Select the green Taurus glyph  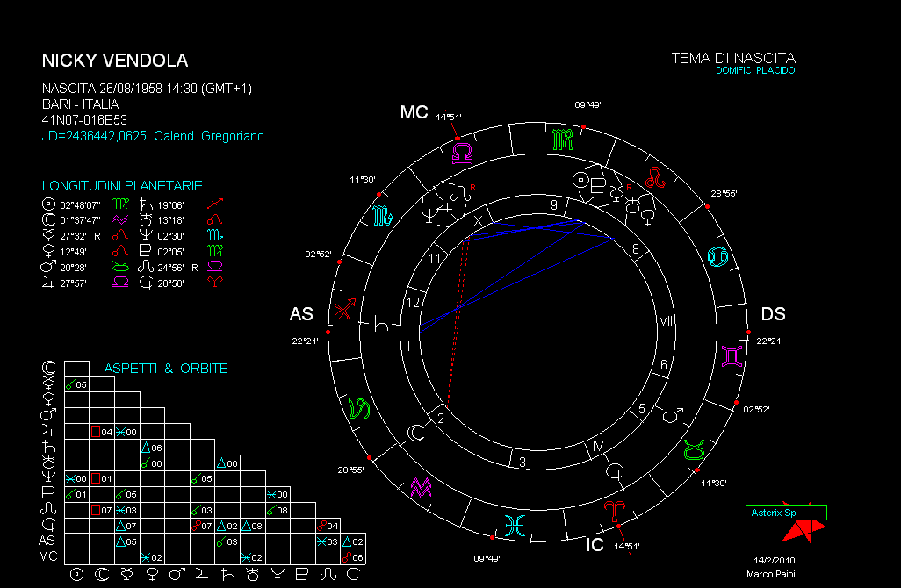pyautogui.click(x=693, y=449)
